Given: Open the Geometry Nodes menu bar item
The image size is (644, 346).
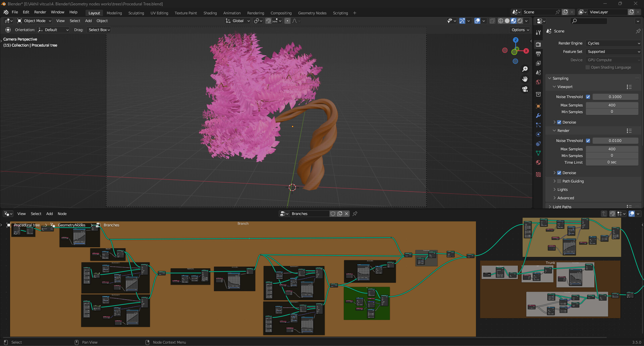Looking at the screenshot, I should (312, 13).
